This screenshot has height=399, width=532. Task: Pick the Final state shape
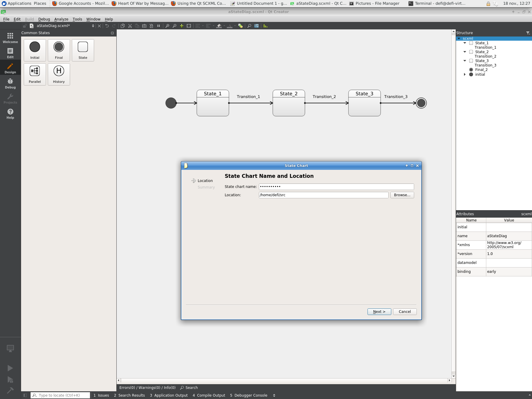59,50
